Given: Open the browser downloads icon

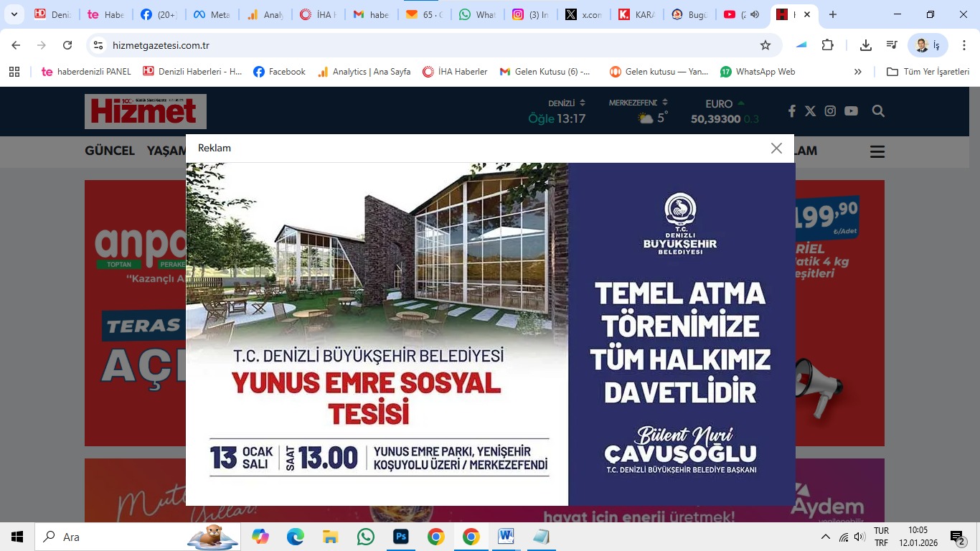Looking at the screenshot, I should (x=866, y=45).
